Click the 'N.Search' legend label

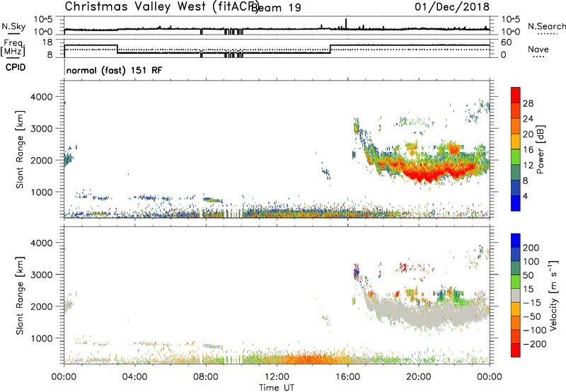[546, 26]
